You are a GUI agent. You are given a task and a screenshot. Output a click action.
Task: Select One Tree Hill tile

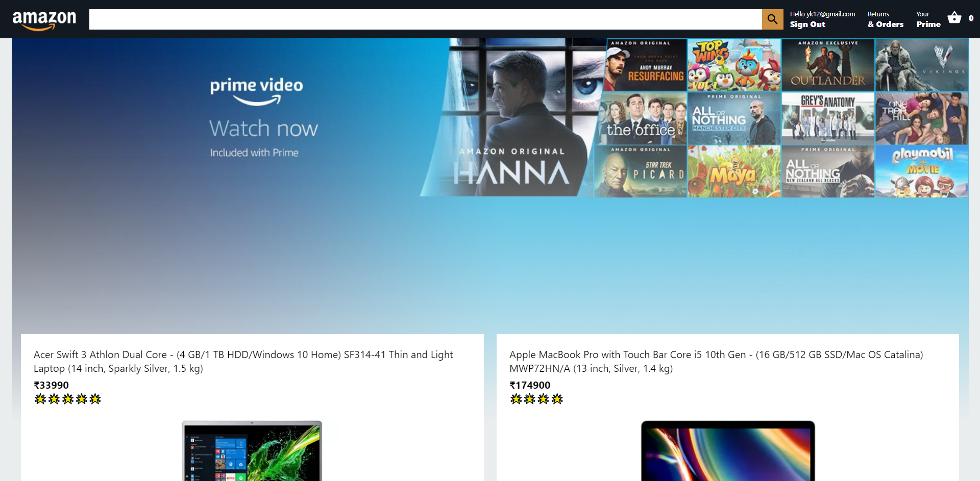922,118
